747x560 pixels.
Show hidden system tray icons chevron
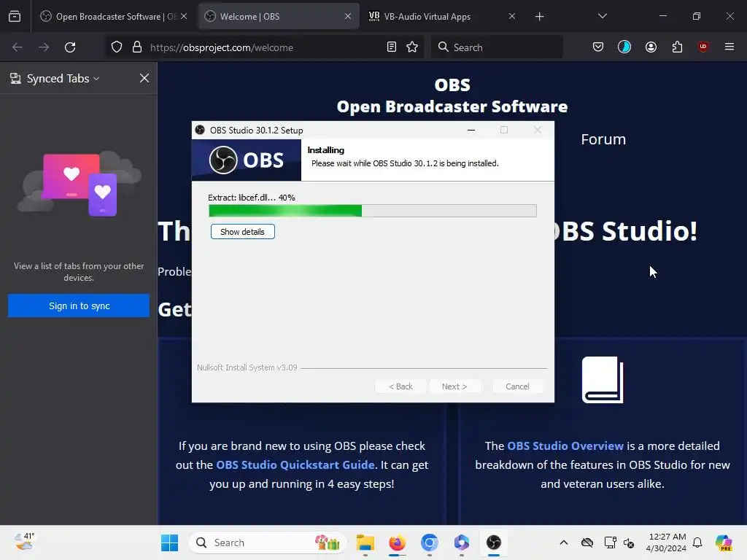[564, 542]
